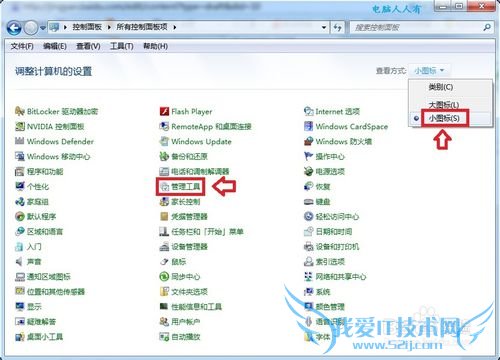This screenshot has width=500, height=360.
Task: Select the 小图标(S) view option
Action: pos(445,118)
